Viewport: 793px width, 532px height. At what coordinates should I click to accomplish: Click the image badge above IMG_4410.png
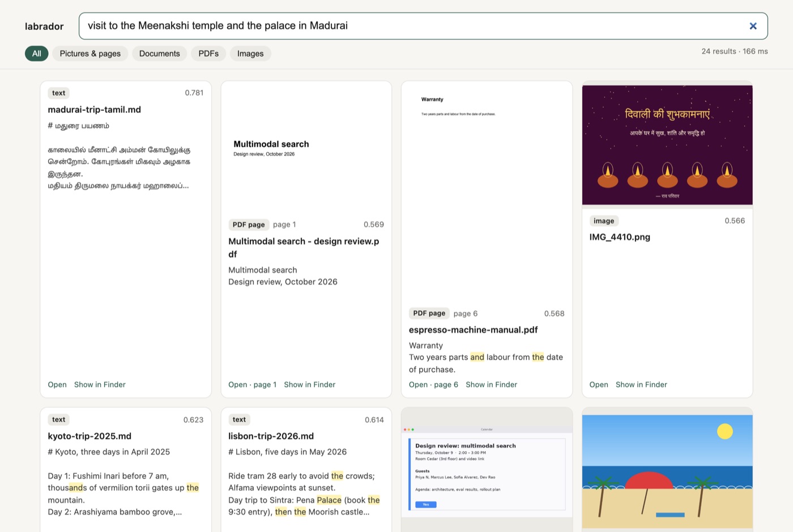click(604, 221)
